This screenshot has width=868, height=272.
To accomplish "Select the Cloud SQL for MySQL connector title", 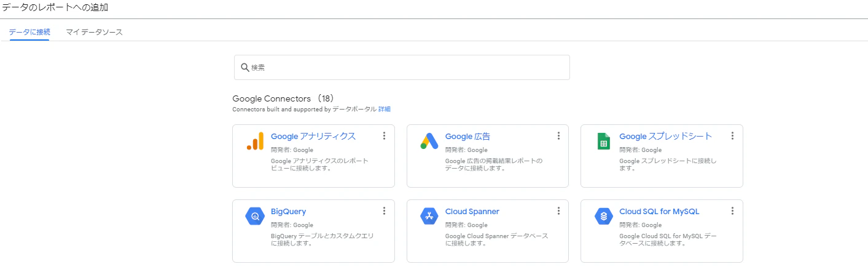I will pos(659,212).
